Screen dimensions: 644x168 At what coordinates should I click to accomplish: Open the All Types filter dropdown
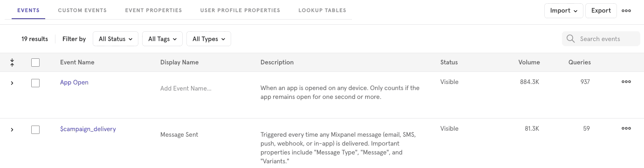coord(209,39)
